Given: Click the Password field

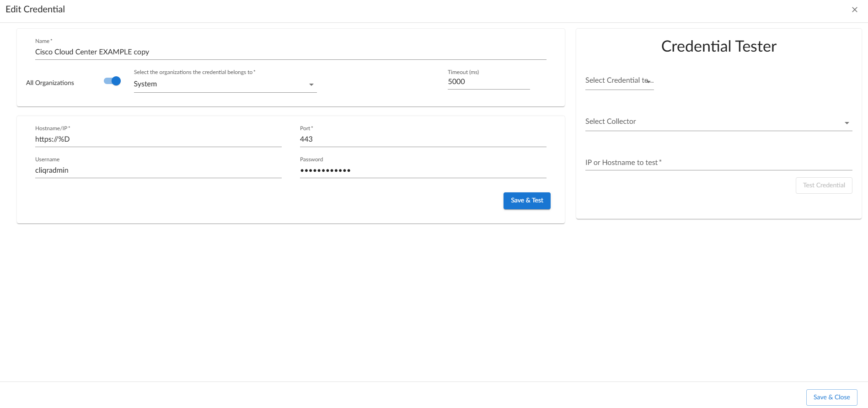Looking at the screenshot, I should tap(423, 170).
